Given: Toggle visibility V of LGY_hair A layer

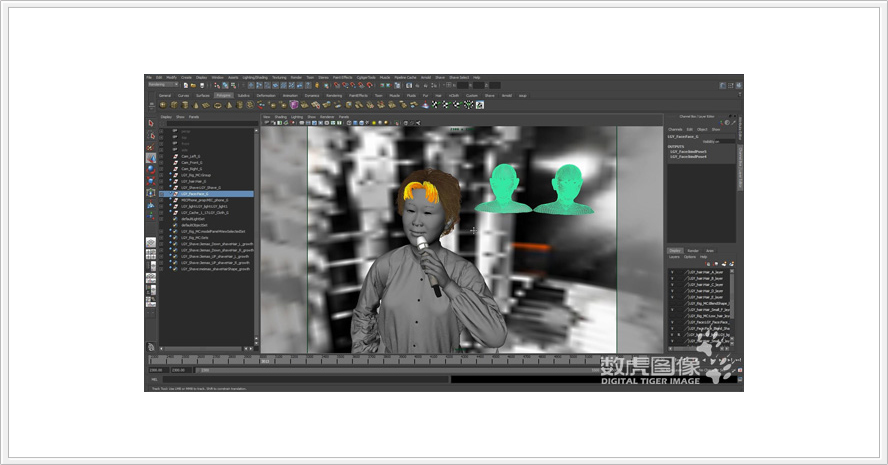Looking at the screenshot, I should tap(672, 272).
